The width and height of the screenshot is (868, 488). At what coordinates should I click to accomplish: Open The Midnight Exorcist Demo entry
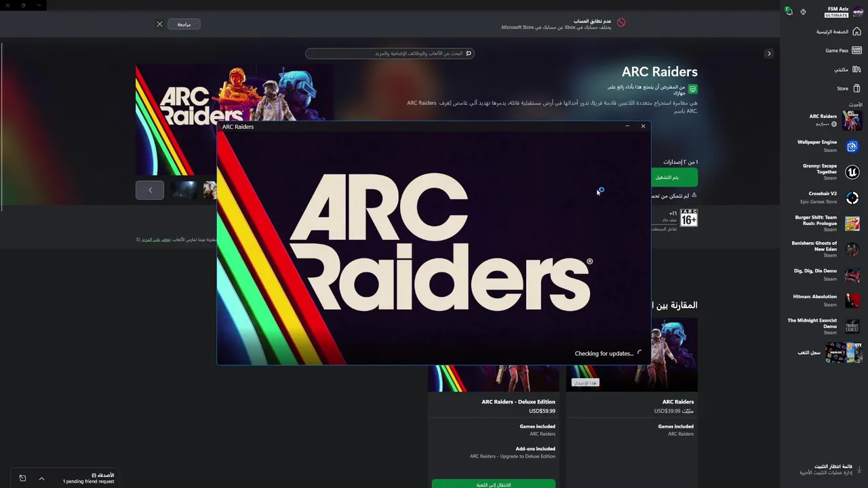(823, 326)
